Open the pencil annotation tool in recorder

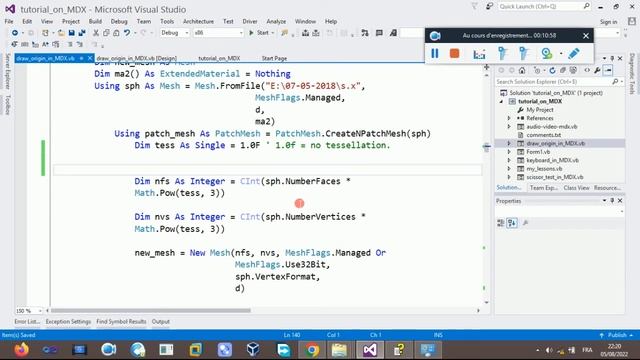click(573, 53)
